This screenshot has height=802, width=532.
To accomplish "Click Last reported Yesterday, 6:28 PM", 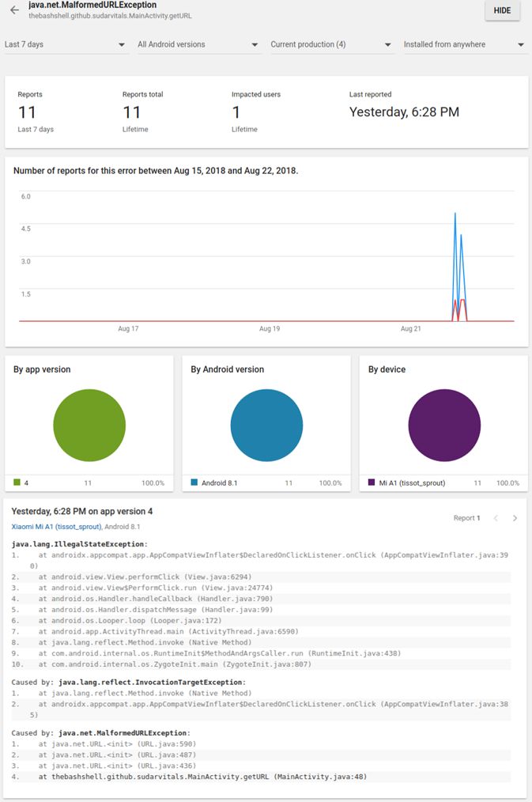I will tap(404, 112).
